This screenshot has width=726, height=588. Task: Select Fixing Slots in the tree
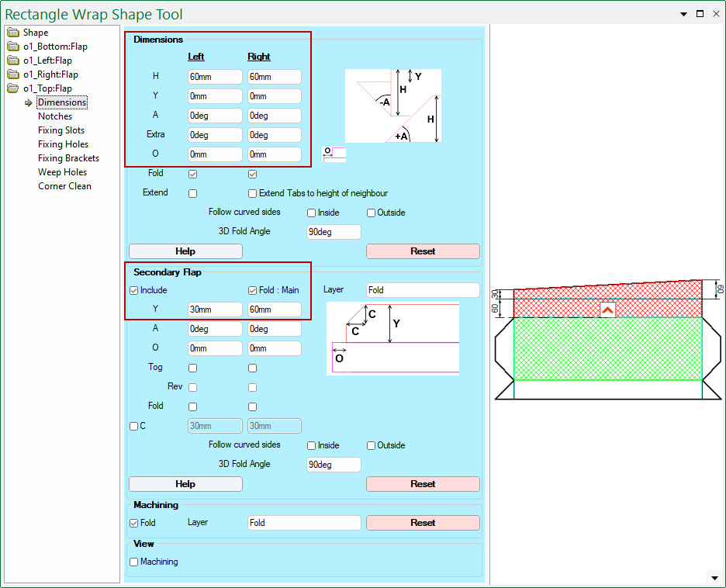tap(61, 130)
